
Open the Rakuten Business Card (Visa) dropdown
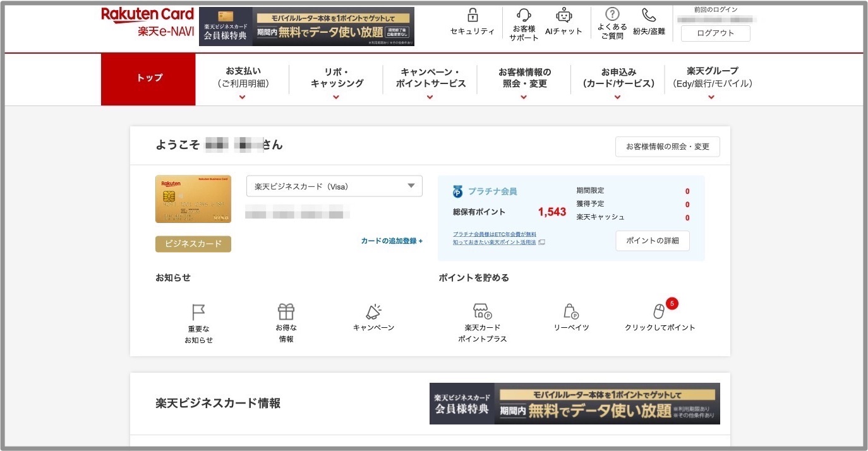(334, 186)
